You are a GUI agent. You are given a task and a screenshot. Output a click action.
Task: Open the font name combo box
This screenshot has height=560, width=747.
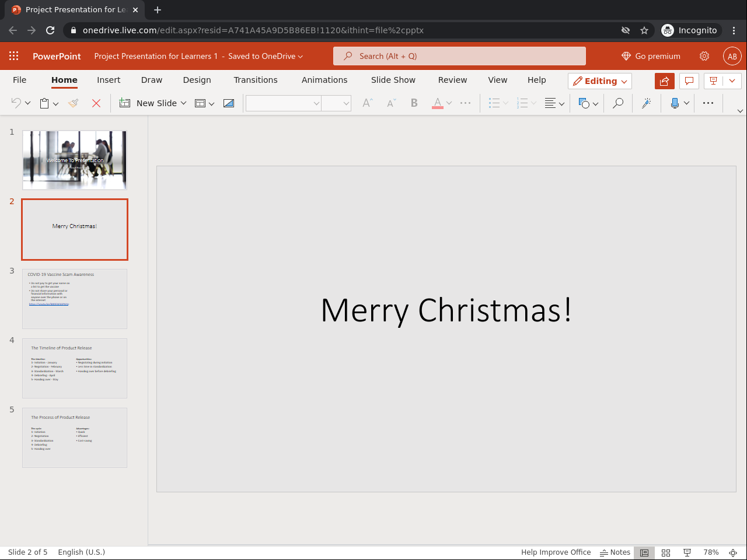point(284,103)
